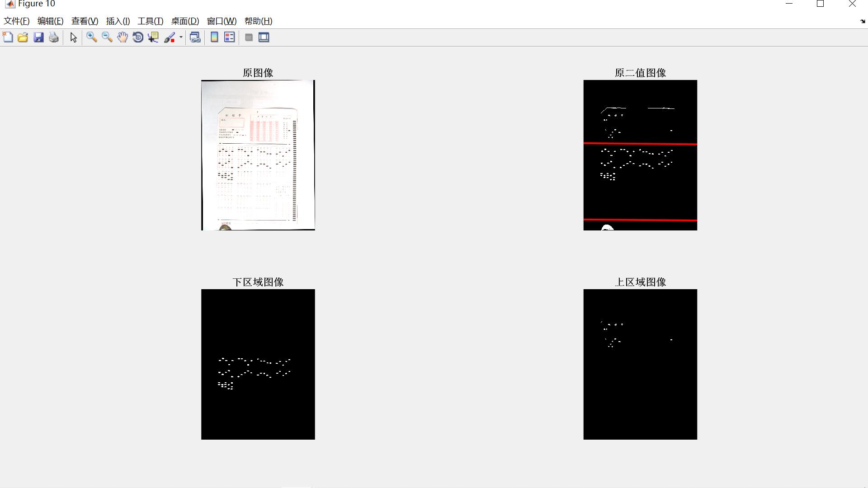Insert a Legend via toolbar icon
The width and height of the screenshot is (868, 488).
click(230, 38)
